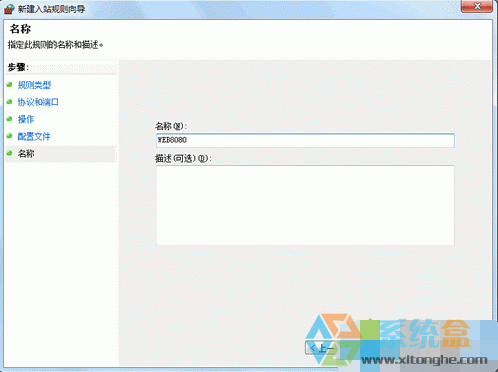Screen dimensions: 498x372
Task: Click the 步骤: heading
Action: click(18, 67)
